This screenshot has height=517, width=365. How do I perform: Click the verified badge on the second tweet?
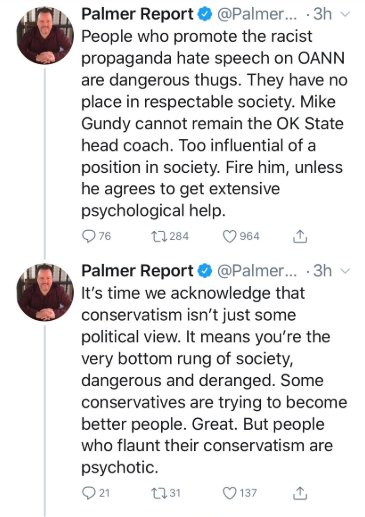[205, 271]
